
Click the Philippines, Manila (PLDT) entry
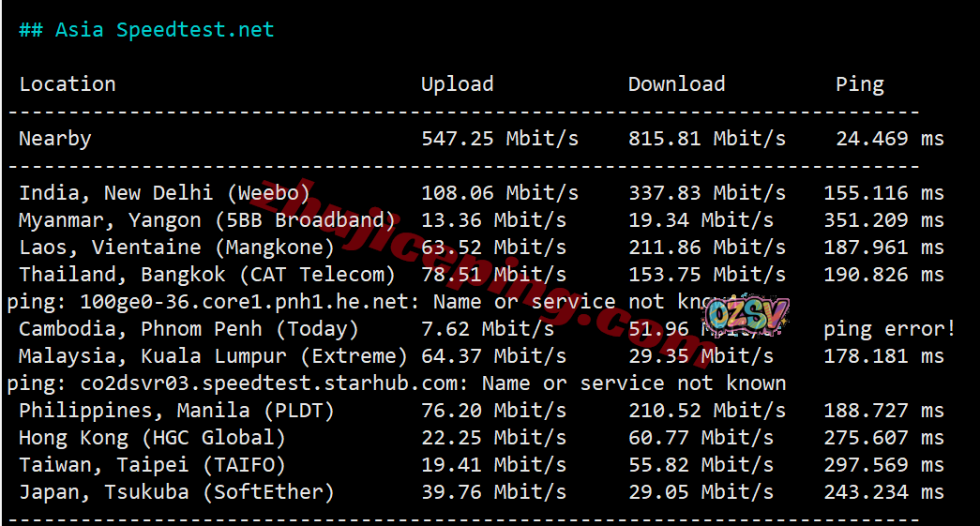click(x=176, y=411)
